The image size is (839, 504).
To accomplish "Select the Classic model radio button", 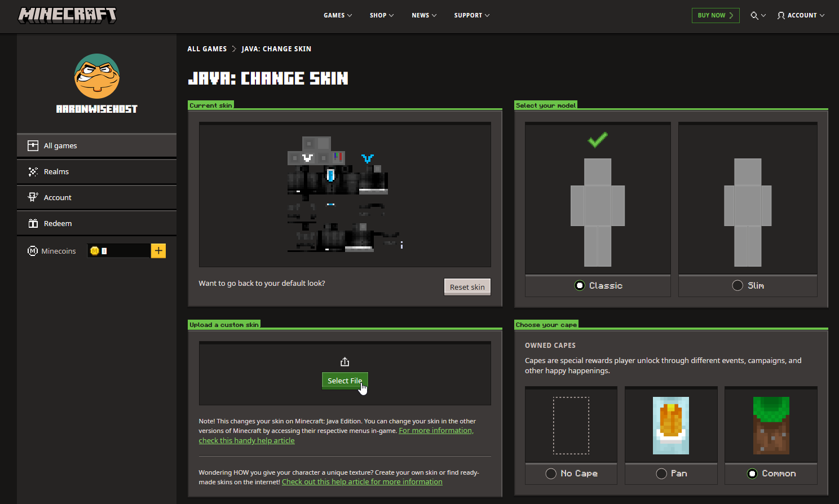I will 580,285.
